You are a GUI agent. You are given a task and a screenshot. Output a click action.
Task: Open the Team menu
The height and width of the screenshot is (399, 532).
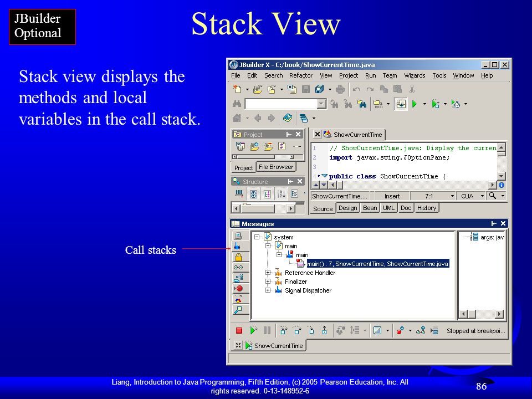point(390,75)
